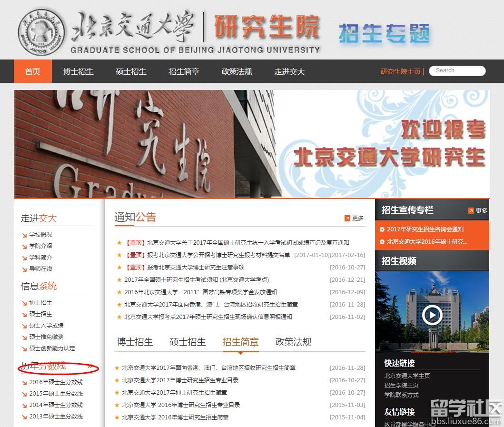The height and width of the screenshot is (427, 504).
Task: Open the 导师在线 sidebar link
Action: tap(40, 269)
